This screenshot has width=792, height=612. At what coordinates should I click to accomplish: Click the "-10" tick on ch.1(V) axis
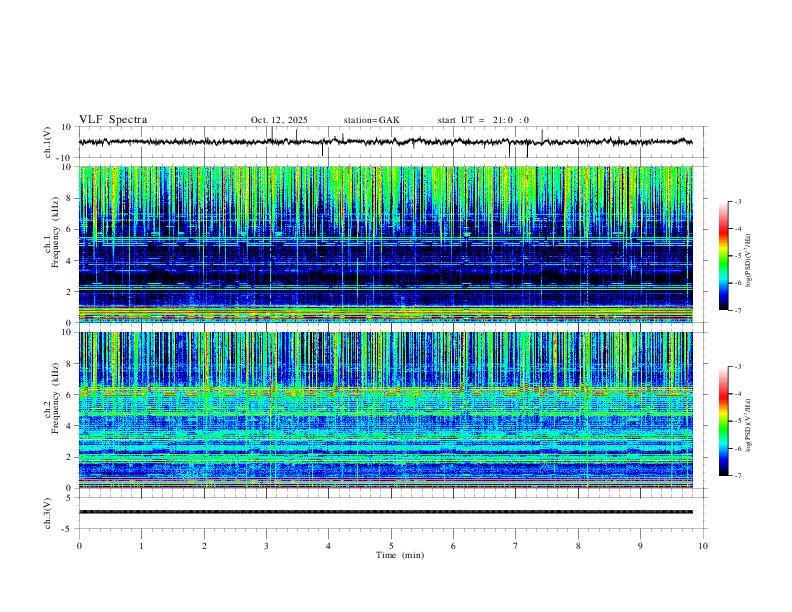click(65, 158)
